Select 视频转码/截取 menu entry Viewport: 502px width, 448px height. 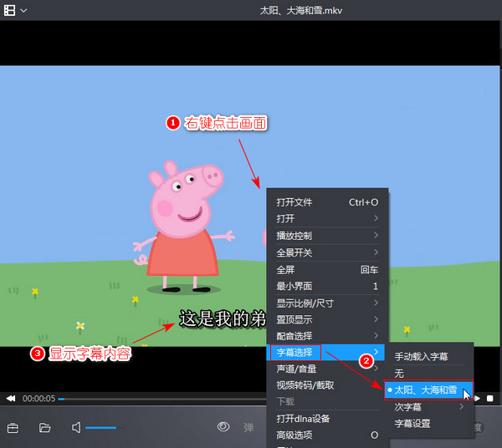[x=325, y=385]
